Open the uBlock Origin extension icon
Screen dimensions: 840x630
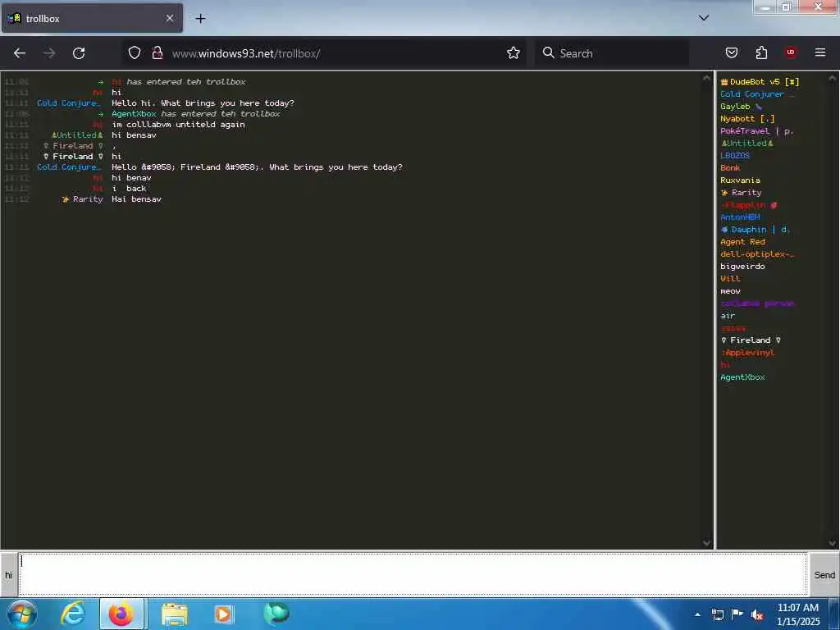(791, 52)
